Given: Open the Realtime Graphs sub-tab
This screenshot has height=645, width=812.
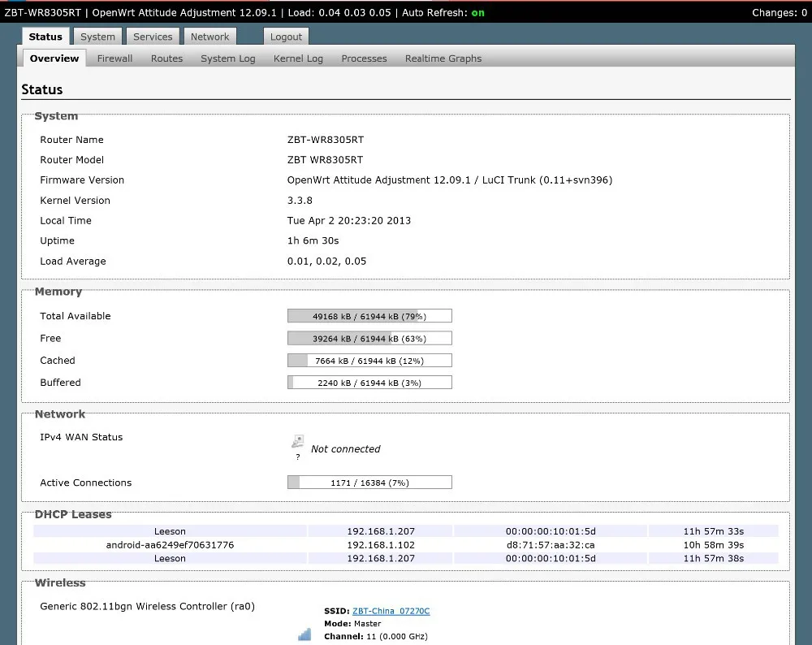Looking at the screenshot, I should [x=443, y=58].
